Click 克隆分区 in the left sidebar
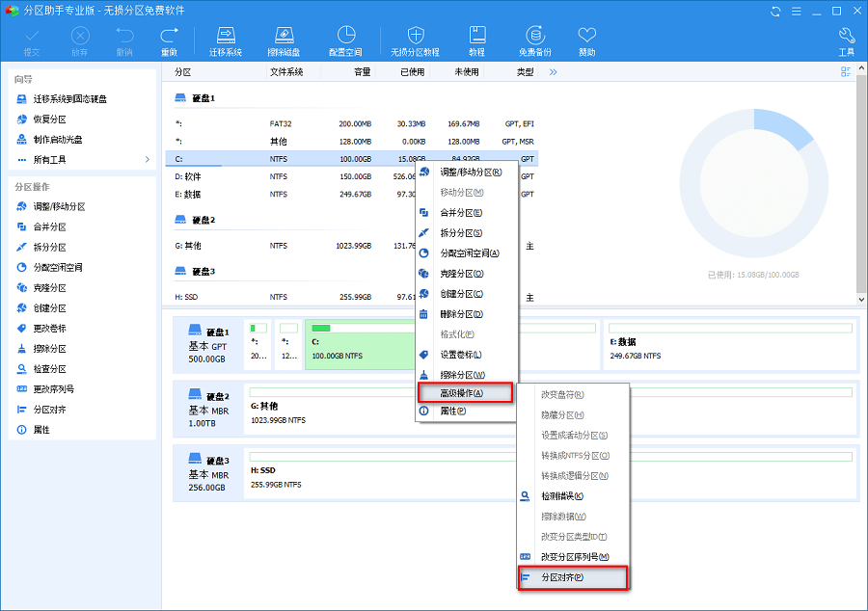Viewport: 868px width, 611px height. tap(49, 288)
